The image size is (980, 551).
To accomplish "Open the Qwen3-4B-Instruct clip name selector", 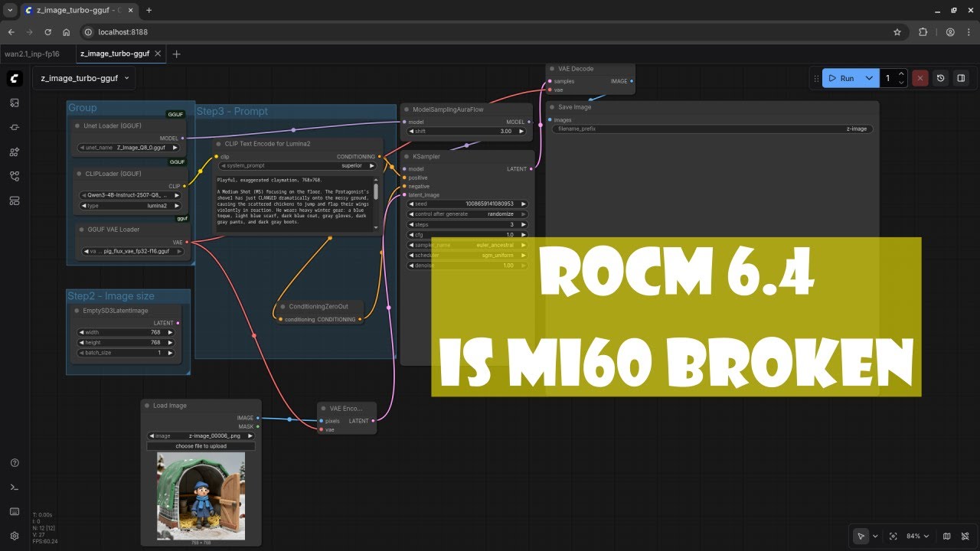I will click(131, 195).
